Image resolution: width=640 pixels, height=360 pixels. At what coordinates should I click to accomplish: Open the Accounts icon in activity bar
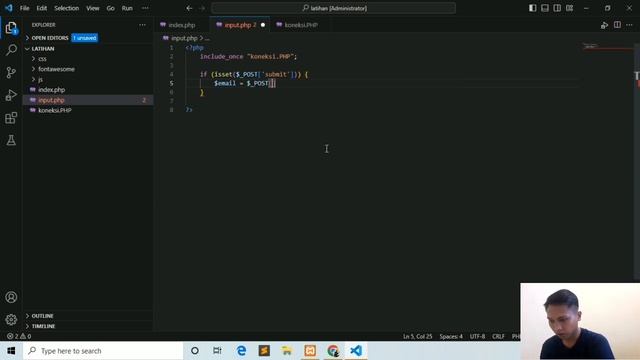[11, 297]
